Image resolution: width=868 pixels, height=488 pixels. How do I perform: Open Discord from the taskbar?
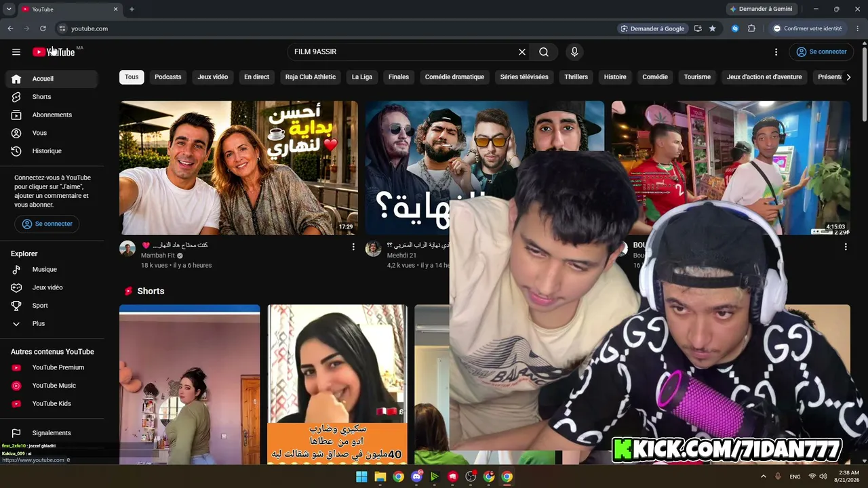click(416, 476)
